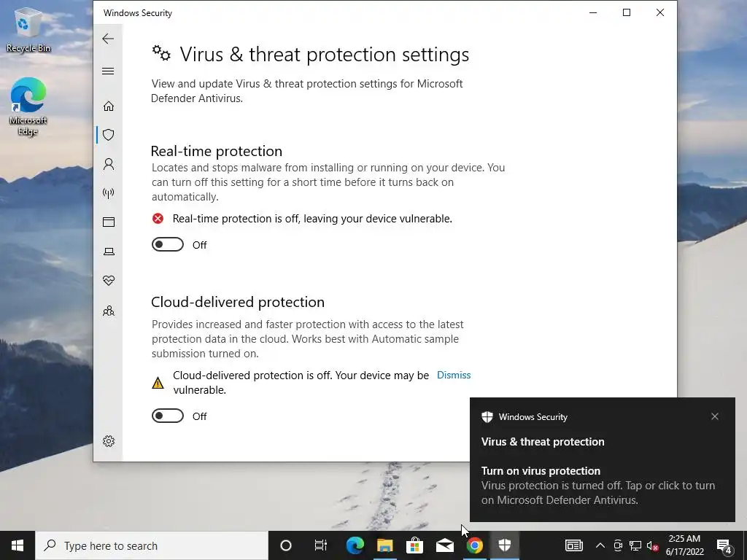Open News and interests taskbar icon
Viewport: 747px width, 560px height.
574,545
